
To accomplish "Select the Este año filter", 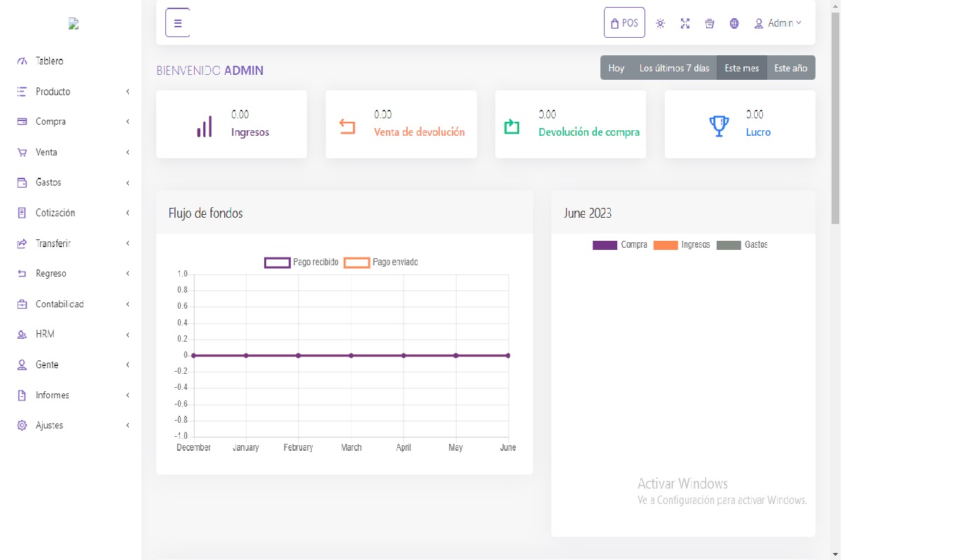I will pyautogui.click(x=791, y=68).
